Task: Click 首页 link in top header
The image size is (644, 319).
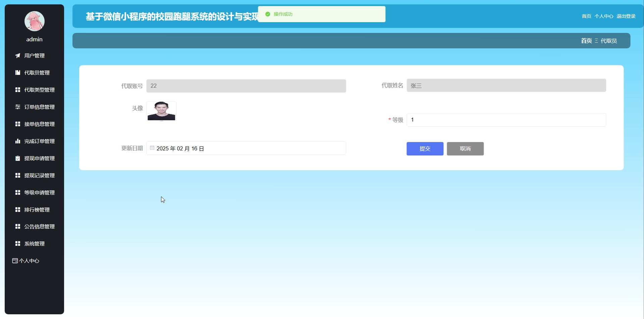Action: click(x=586, y=16)
